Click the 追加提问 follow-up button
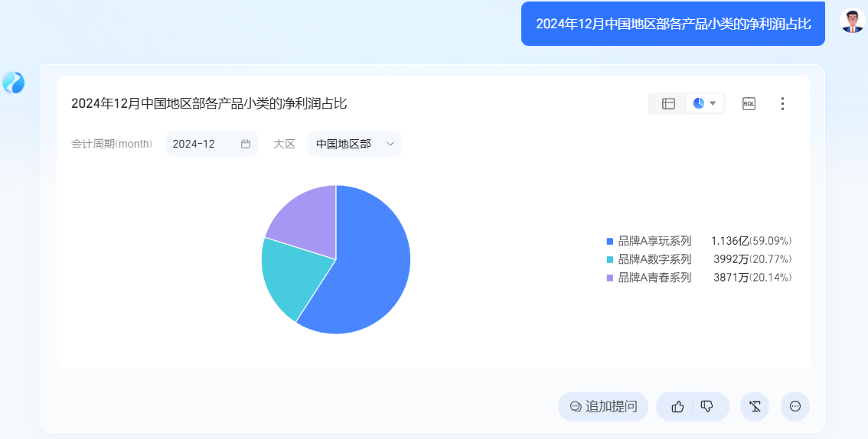The height and width of the screenshot is (439, 868). click(x=603, y=406)
